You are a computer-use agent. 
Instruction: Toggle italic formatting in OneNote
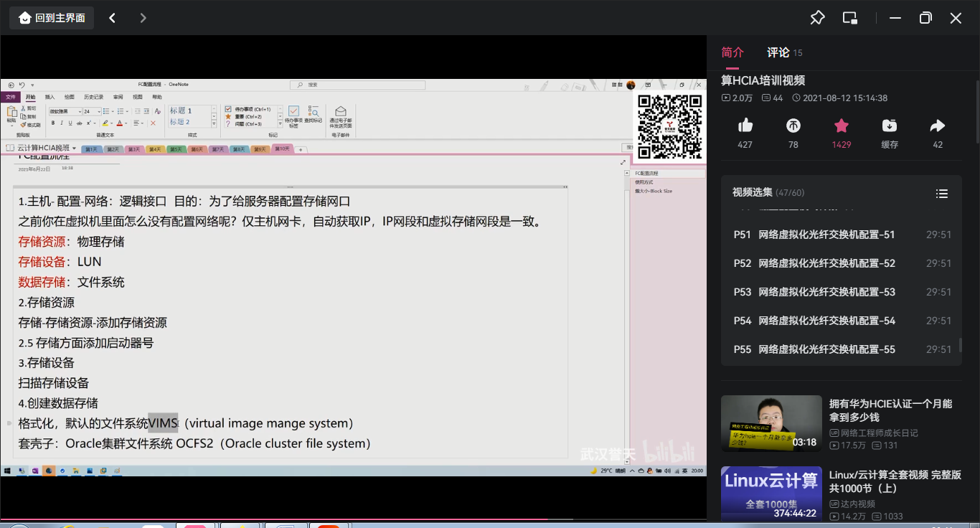pyautogui.click(x=62, y=123)
